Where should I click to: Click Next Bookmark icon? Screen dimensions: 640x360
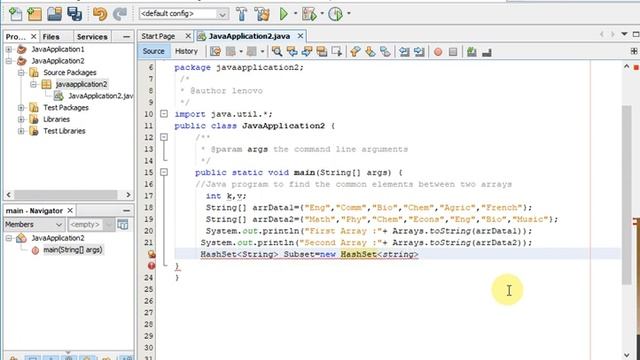[x=370, y=51]
